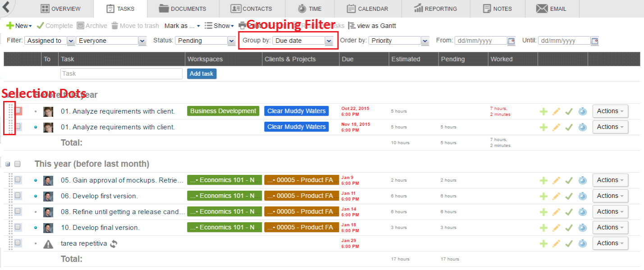Open Actions menu for the Oct 22 task
644x270 pixels.
610,111
